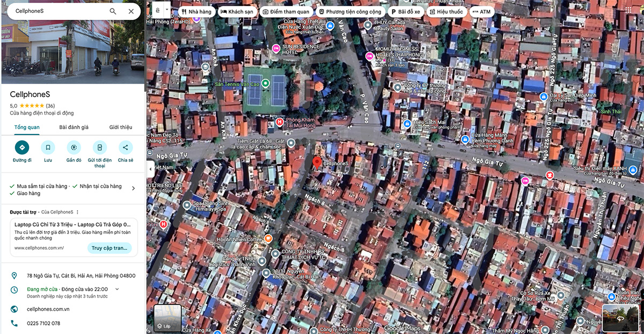Click the MOMIZ BUSINESS HOTELS marker
The height and width of the screenshot is (334, 644).
click(x=369, y=56)
